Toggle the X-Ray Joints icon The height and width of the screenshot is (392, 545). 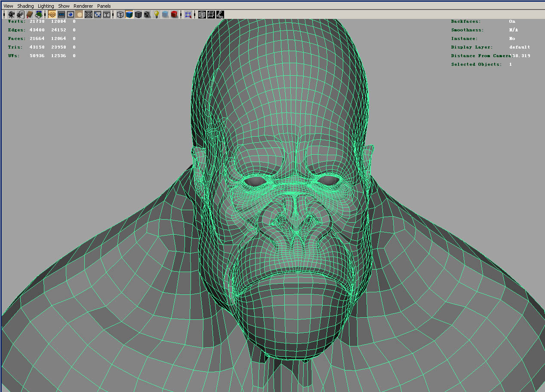coord(220,15)
